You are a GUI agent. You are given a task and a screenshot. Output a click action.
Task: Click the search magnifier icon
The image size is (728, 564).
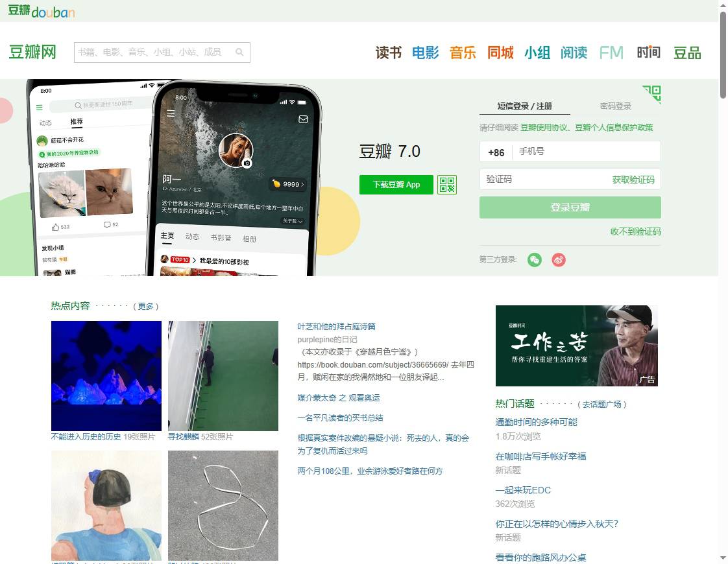click(239, 52)
